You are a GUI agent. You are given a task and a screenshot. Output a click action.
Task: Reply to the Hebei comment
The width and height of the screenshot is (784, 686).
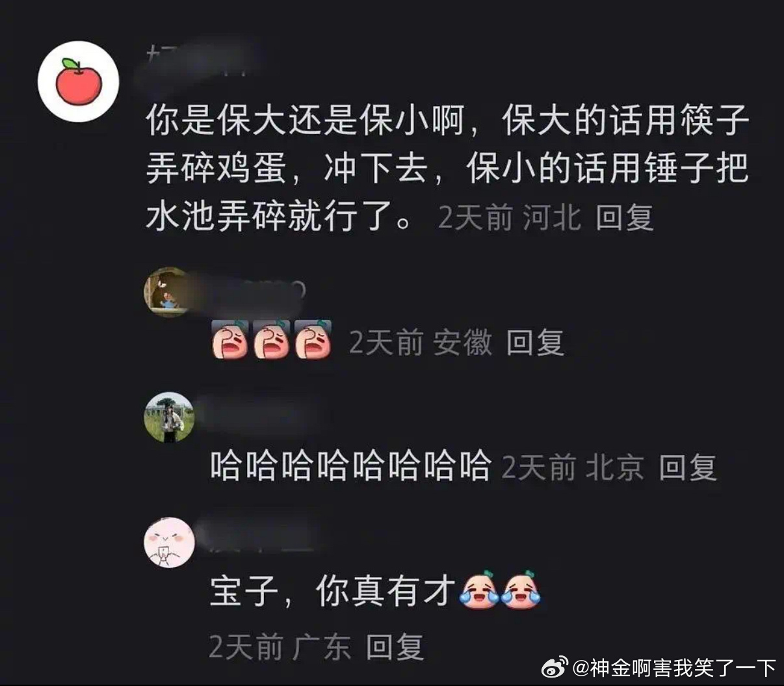[x=624, y=217]
